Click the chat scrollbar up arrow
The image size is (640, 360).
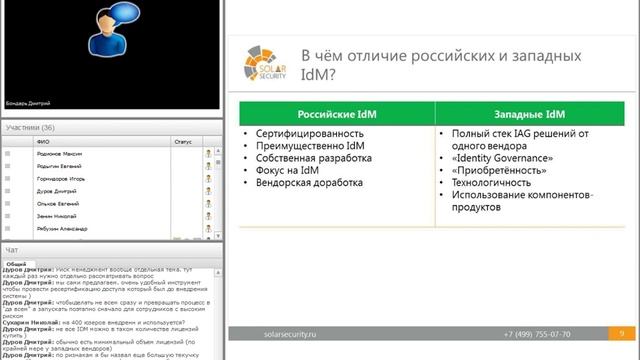(x=218, y=272)
